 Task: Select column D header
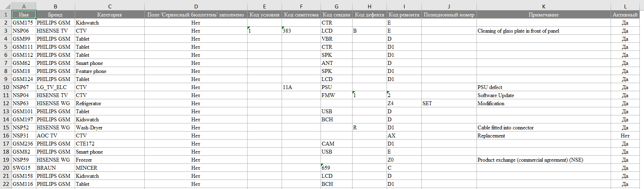(196, 6)
